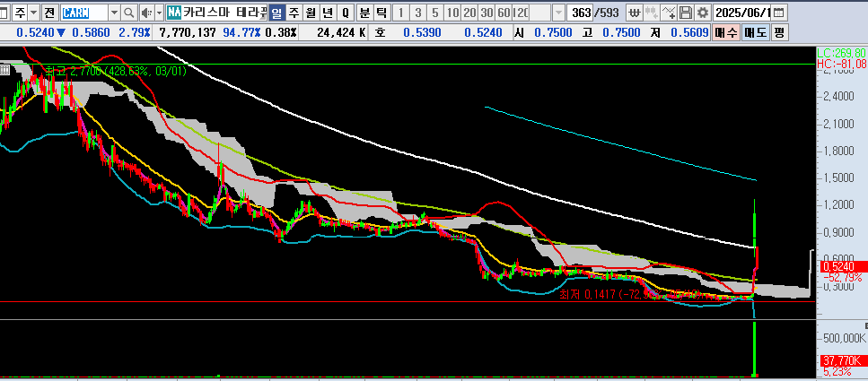Click the 호 ask price 0.5390
Viewport: 868px width, 381px height.
[422, 32]
